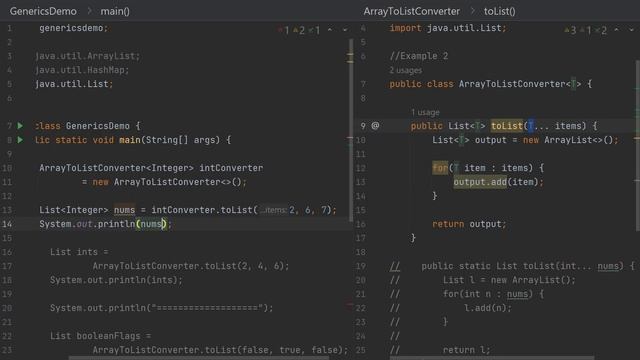
Task: Click highlighted 'for' keyword on line 12
Action: pyautogui.click(x=440, y=168)
